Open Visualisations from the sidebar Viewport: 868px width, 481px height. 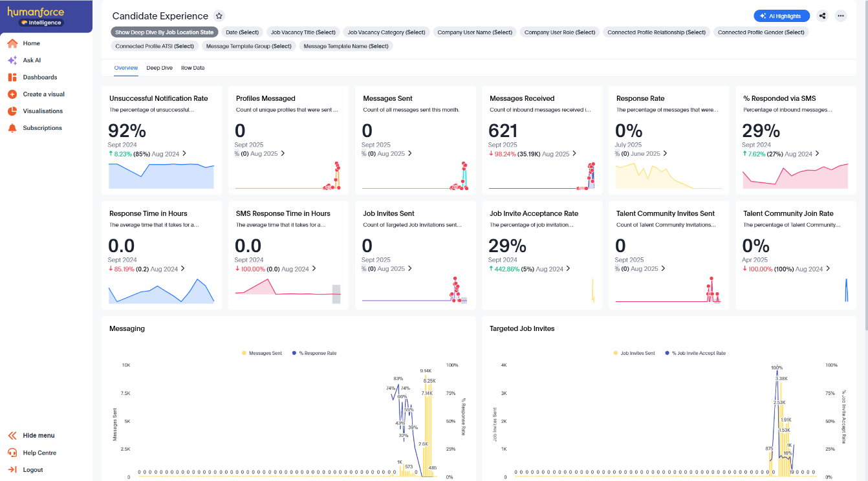coord(10,111)
